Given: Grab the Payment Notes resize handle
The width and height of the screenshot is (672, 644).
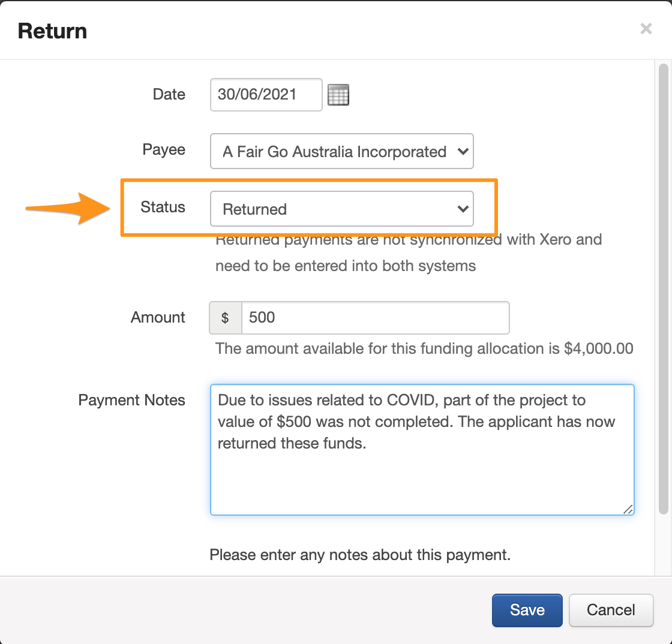Looking at the screenshot, I should click(628, 509).
